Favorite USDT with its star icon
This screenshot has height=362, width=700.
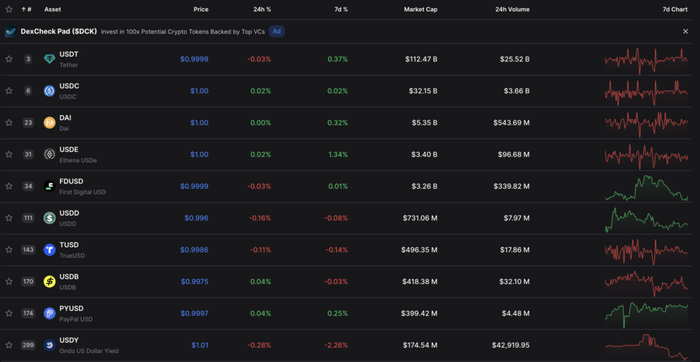[x=8, y=59]
